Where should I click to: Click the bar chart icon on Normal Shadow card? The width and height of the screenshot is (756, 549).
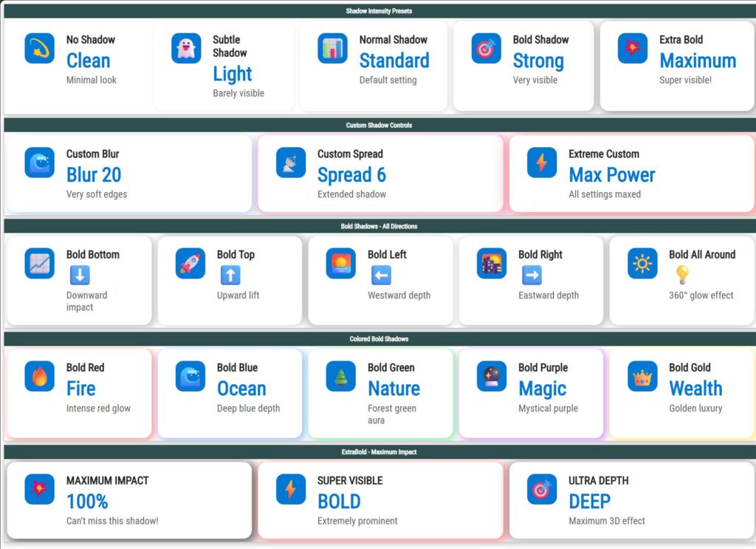pyautogui.click(x=332, y=48)
